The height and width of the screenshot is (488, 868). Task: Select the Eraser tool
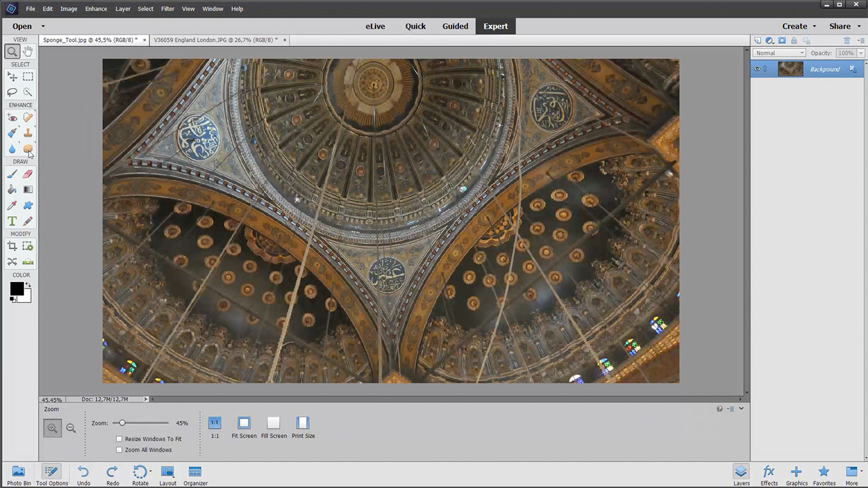pyautogui.click(x=28, y=174)
